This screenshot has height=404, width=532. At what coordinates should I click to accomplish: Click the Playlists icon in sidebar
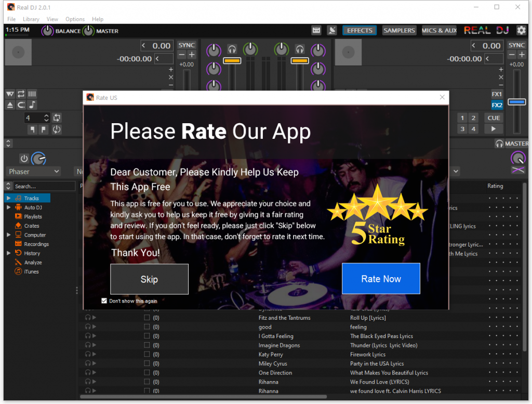coord(18,216)
